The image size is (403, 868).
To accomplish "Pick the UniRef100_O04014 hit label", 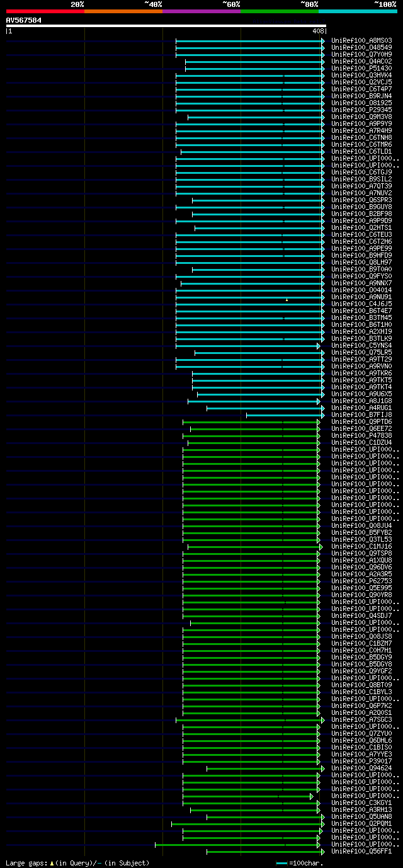I will click(361, 290).
